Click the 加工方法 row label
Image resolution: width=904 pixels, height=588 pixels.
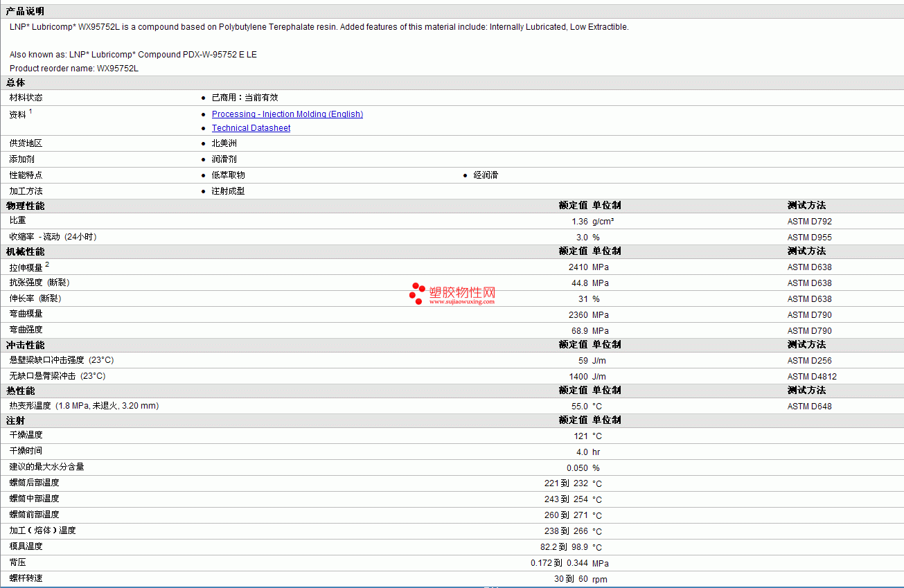[x=26, y=191]
